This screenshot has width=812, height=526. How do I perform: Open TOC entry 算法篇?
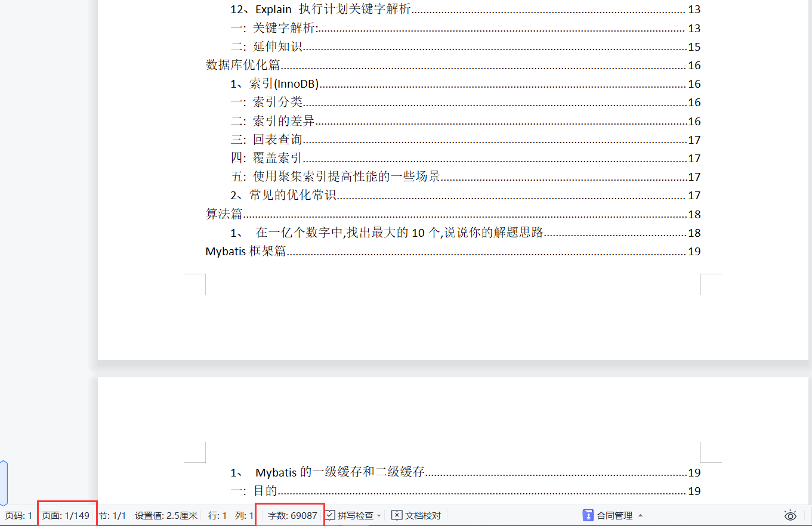pyautogui.click(x=453, y=214)
